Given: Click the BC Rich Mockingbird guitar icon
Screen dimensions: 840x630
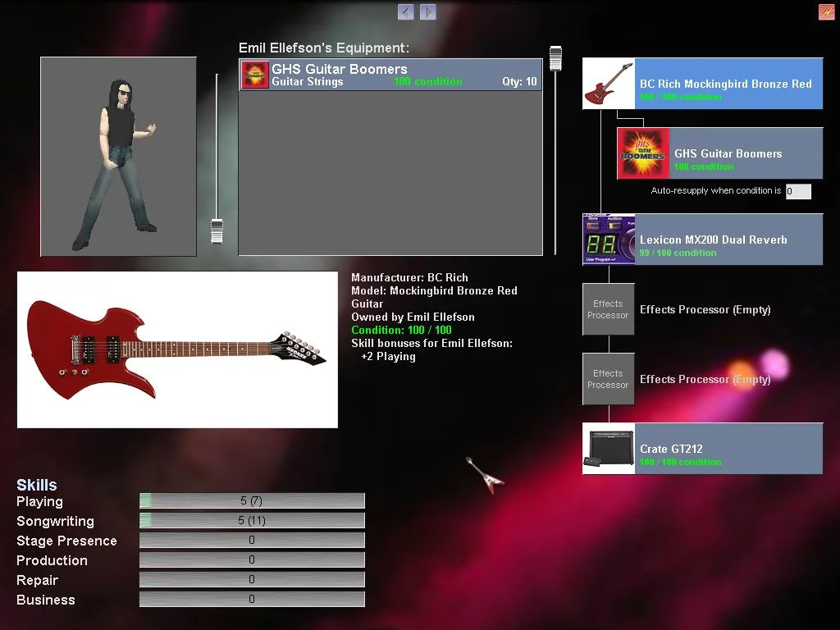Looking at the screenshot, I should click(609, 84).
